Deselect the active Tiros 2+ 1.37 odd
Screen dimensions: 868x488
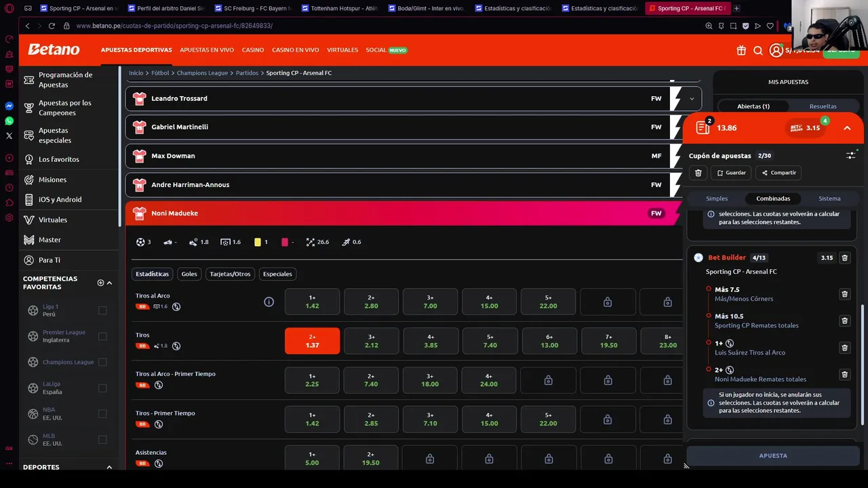[312, 341]
